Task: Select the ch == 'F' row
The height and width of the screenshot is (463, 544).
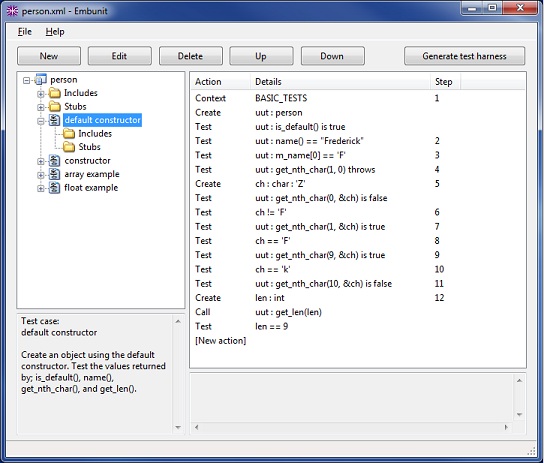Action: coord(357,241)
